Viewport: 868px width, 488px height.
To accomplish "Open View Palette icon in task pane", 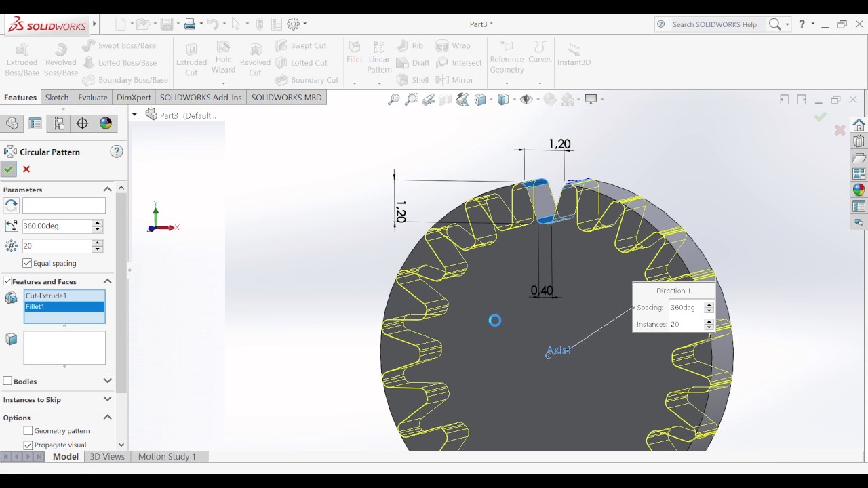I will click(859, 174).
